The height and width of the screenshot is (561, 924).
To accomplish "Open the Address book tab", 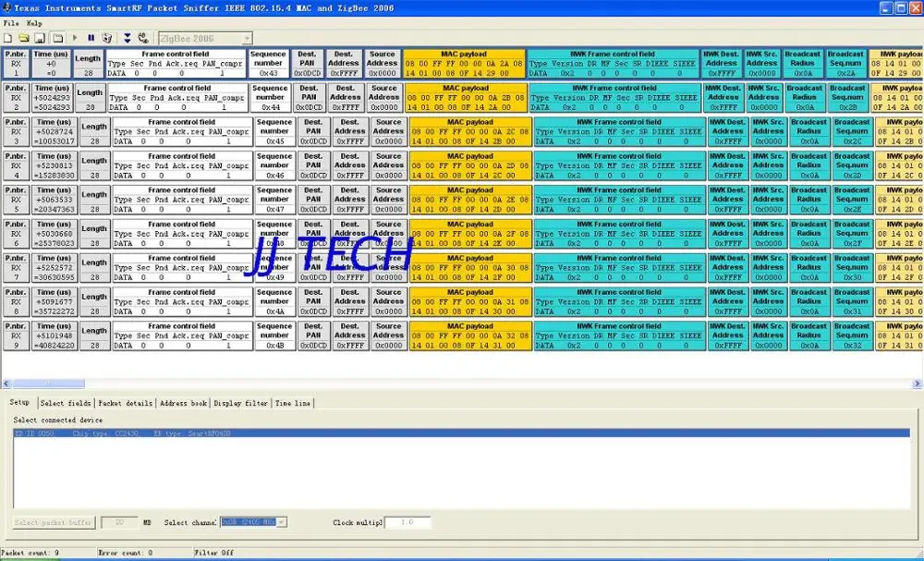I will pyautogui.click(x=183, y=403).
